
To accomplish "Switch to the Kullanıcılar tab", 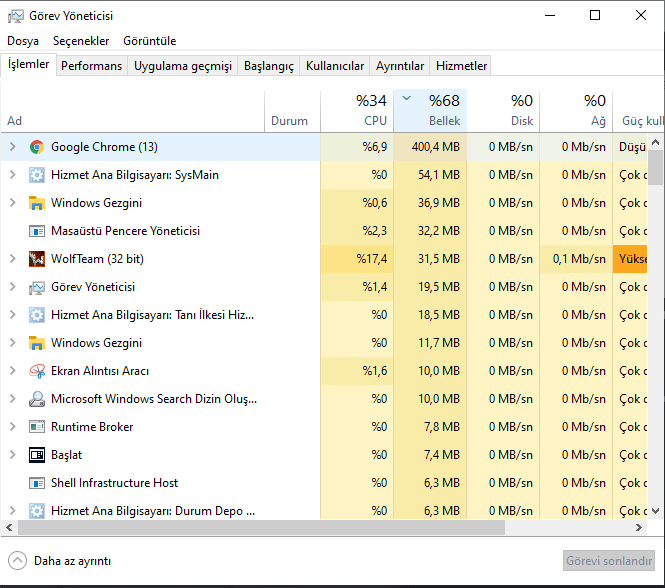I will [335, 66].
